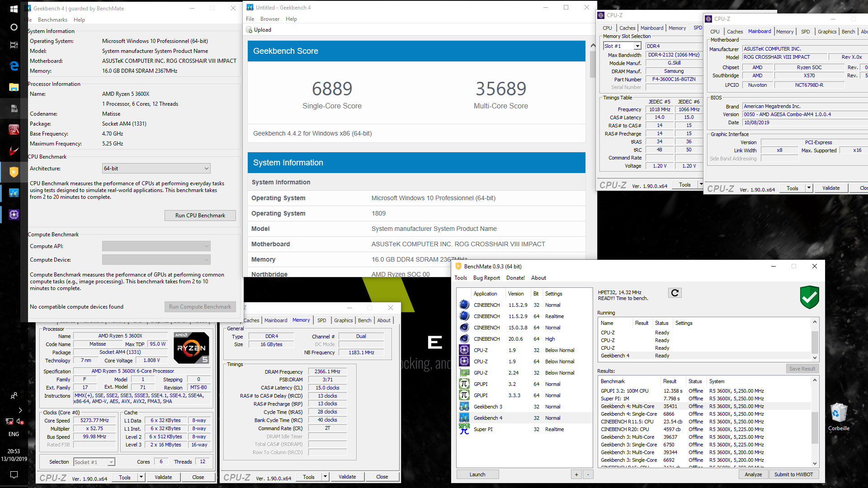
Task: Expand Tools arrow in Memory window
Action: click(325, 477)
